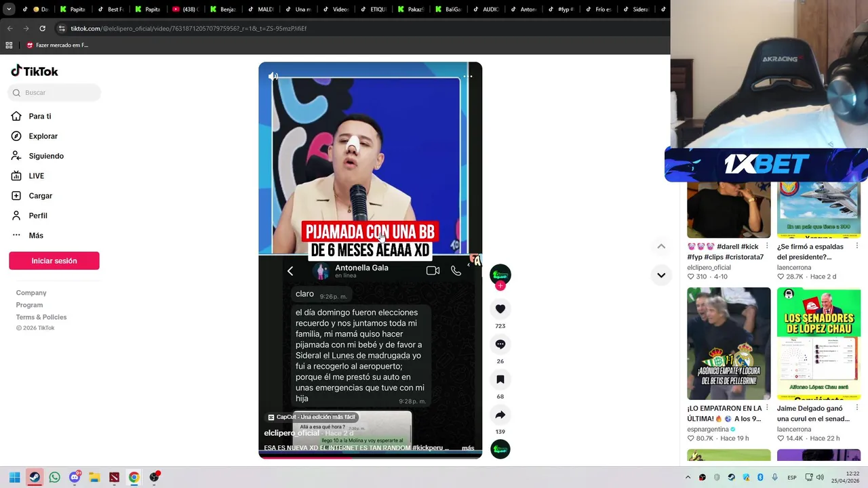Open more options for the Jaime Delgado video
The width and height of the screenshot is (868, 488).
[x=857, y=408]
